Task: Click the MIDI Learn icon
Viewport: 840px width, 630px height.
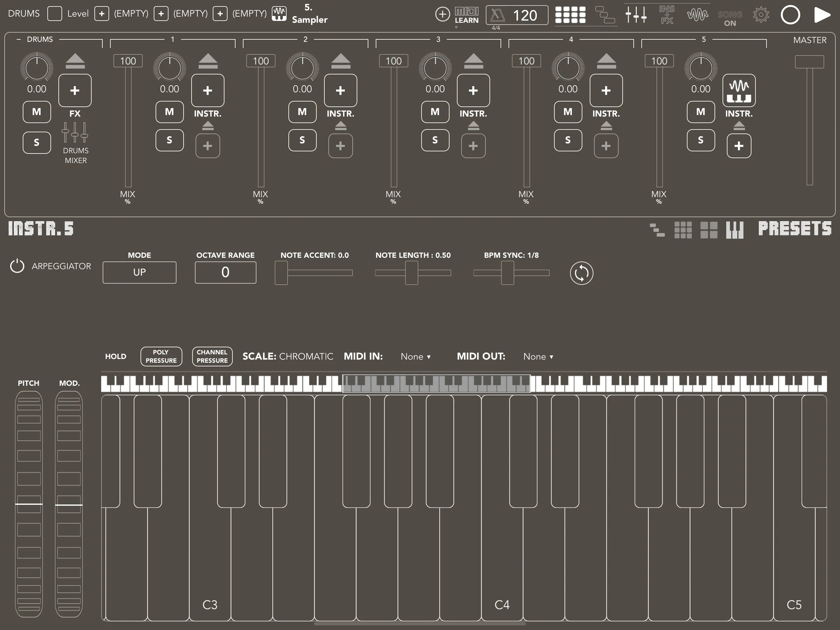Action: tap(467, 16)
